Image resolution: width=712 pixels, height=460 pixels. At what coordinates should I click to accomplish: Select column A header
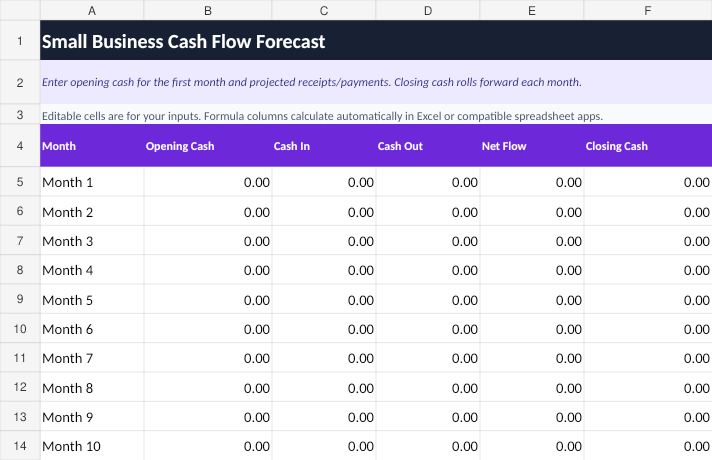[92, 10]
